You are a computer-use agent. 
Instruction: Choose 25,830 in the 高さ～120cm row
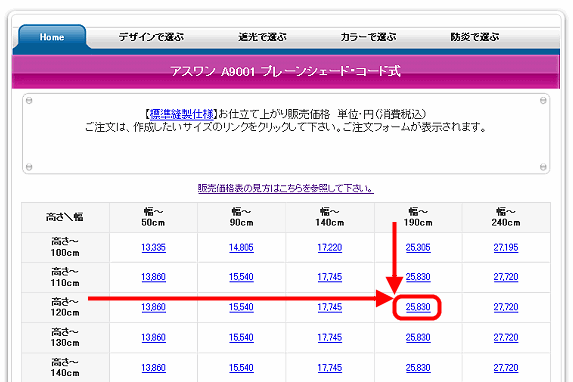click(418, 307)
